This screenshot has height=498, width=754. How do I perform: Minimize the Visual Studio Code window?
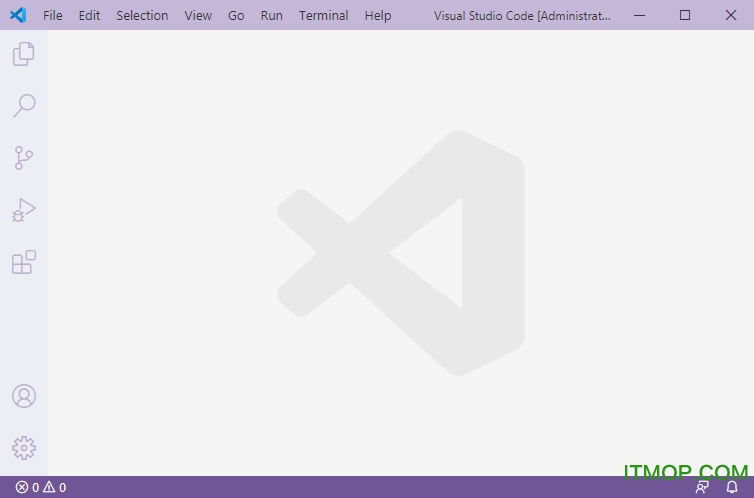click(x=640, y=15)
